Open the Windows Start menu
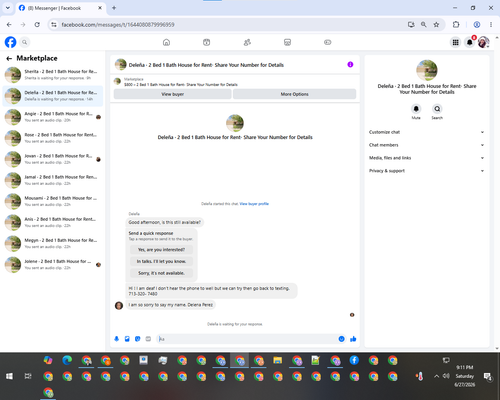 coord(9,376)
